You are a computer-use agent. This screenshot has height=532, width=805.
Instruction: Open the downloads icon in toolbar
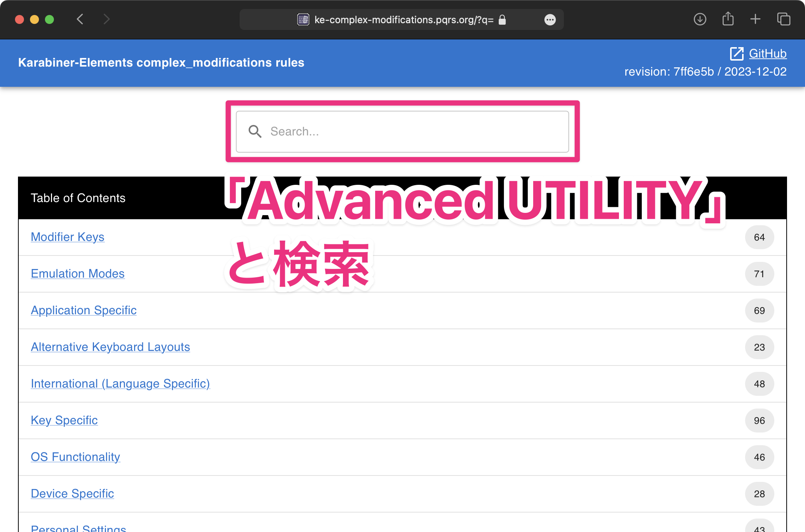tap(700, 19)
